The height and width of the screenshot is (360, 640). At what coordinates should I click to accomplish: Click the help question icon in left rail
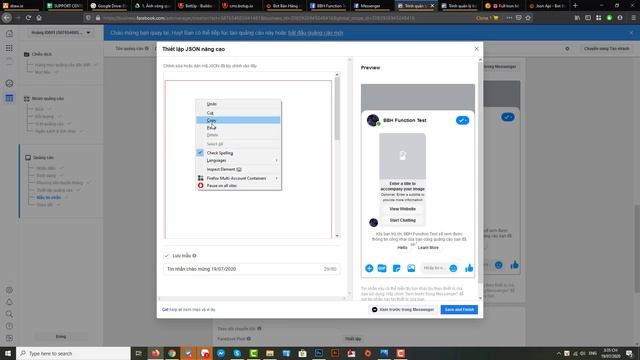click(9, 326)
